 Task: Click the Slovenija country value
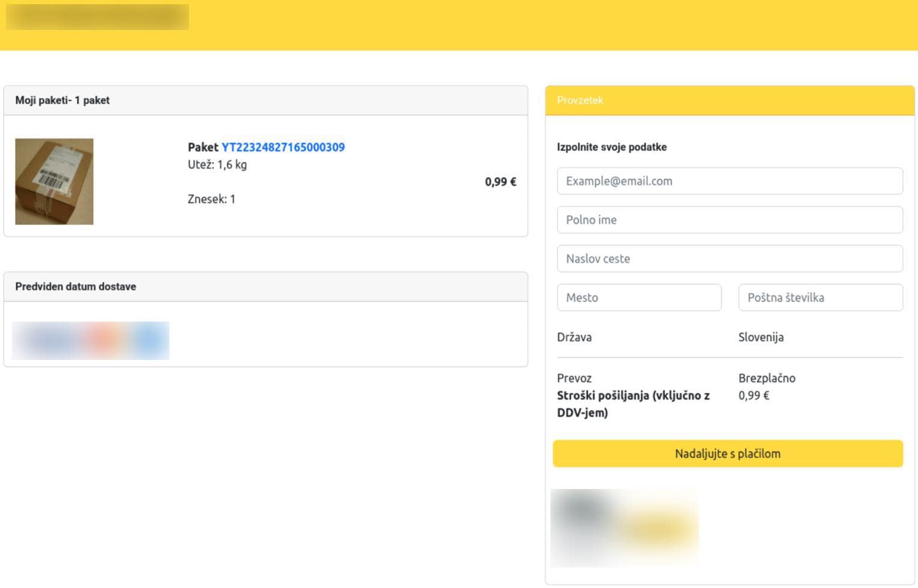pyautogui.click(x=761, y=337)
